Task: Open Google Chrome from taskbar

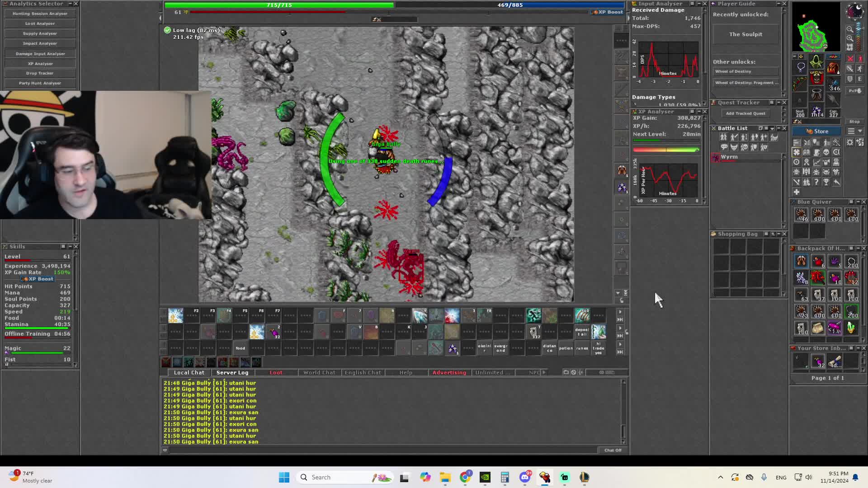Action: (x=465, y=477)
